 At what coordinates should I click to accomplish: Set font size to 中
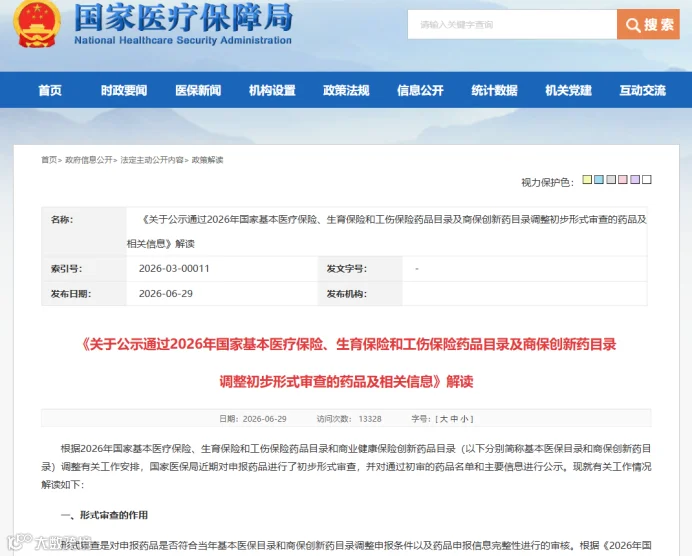[454, 419]
